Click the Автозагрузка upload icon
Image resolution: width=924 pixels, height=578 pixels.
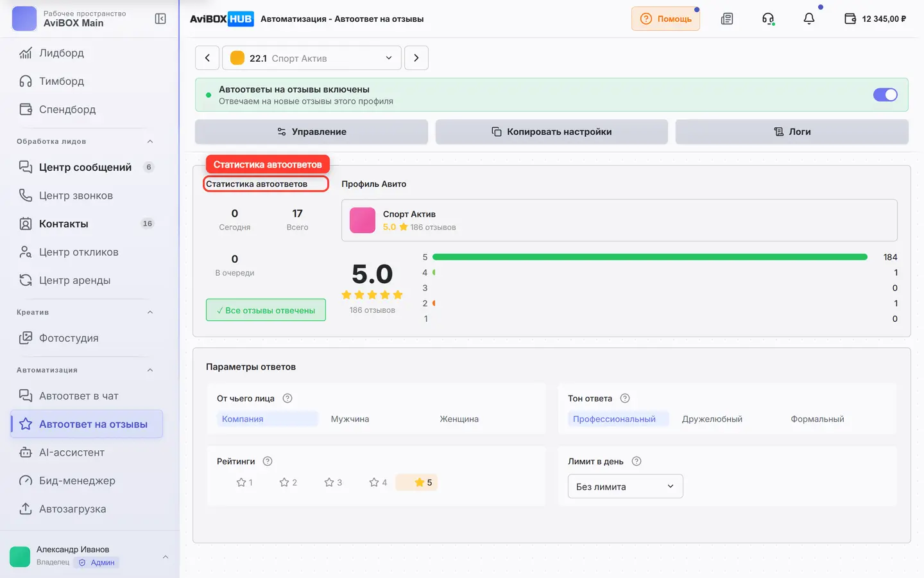[26, 509]
